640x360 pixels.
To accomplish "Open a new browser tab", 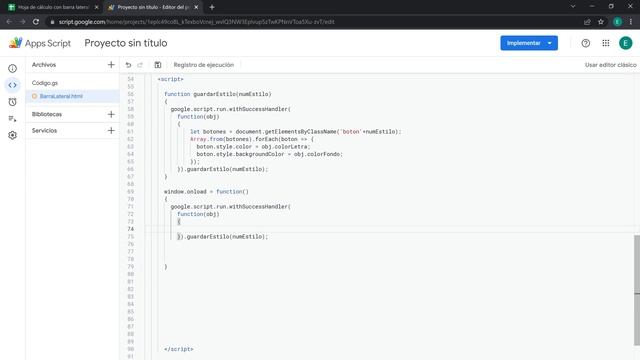I will (x=212, y=7).
